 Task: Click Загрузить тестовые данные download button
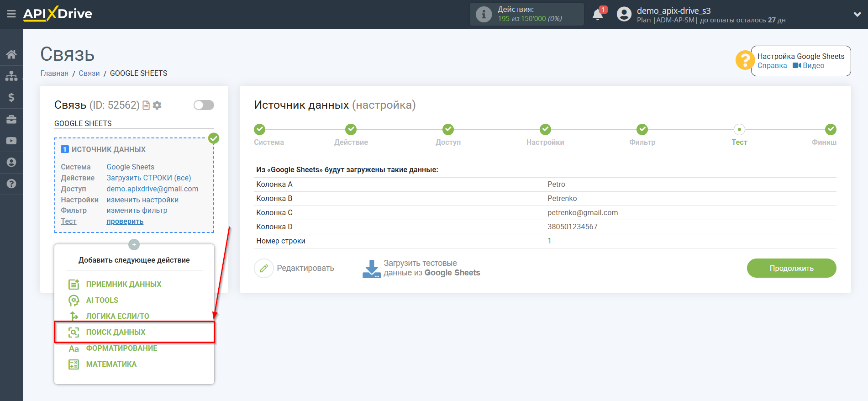click(x=421, y=268)
